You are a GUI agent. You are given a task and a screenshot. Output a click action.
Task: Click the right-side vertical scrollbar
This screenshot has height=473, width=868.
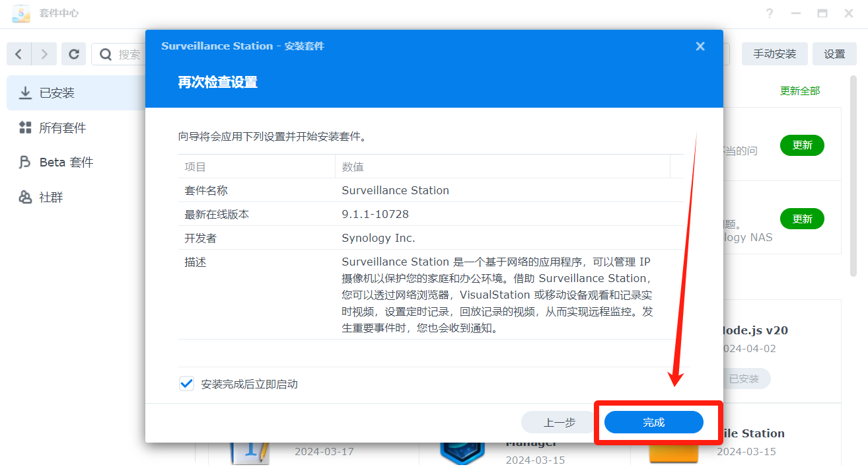[x=855, y=198]
